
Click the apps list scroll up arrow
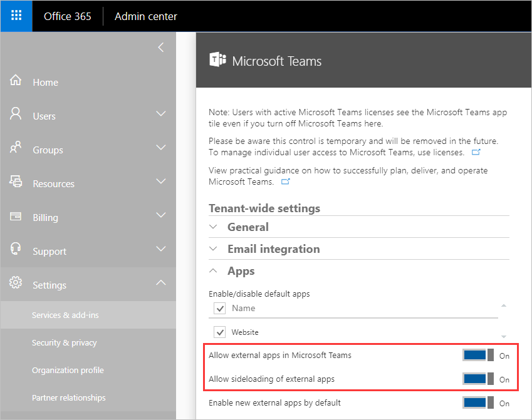(x=504, y=305)
